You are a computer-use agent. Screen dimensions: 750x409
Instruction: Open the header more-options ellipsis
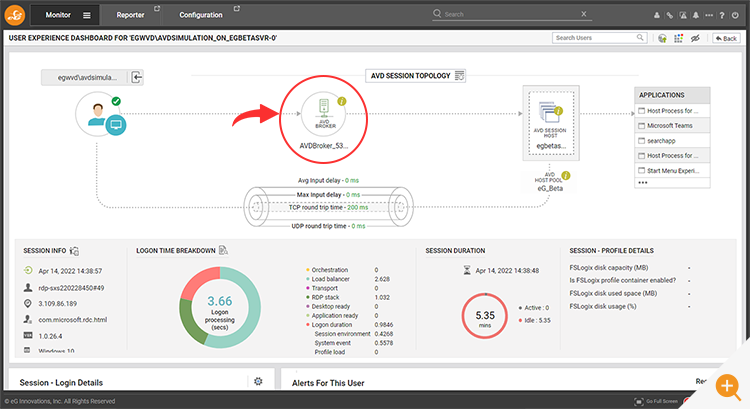(709, 15)
